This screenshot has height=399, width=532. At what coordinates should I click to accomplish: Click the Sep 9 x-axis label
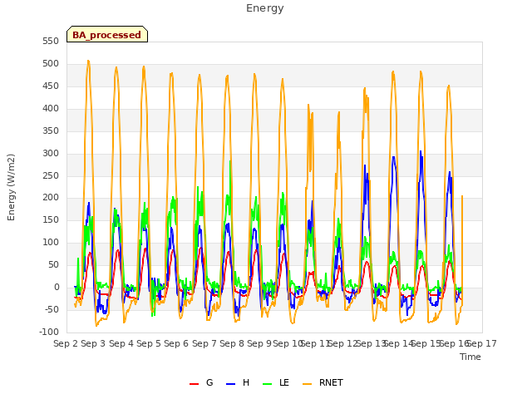tap(259, 343)
